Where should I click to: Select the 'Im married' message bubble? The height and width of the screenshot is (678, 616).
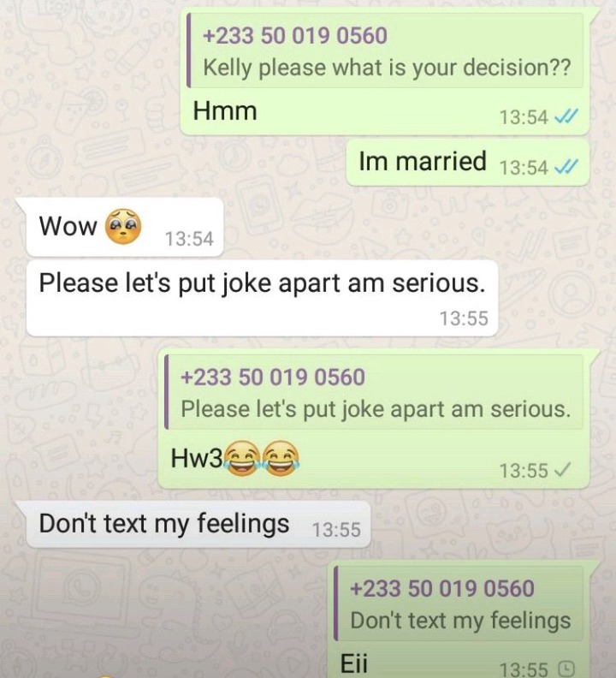pos(468,162)
